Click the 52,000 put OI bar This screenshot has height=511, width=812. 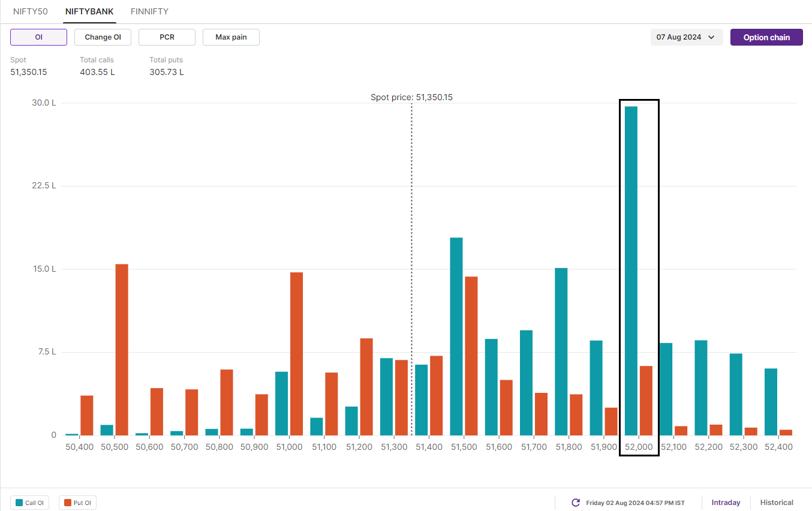tap(646, 401)
